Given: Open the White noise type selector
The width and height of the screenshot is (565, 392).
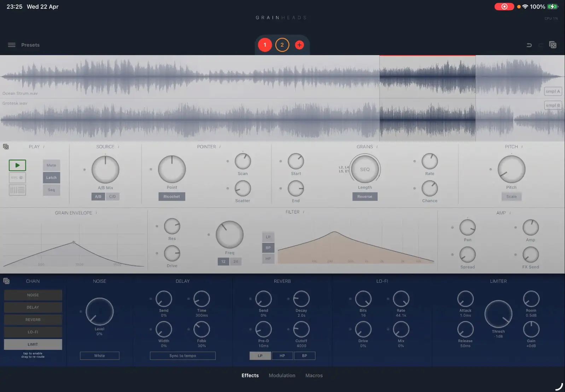Looking at the screenshot, I should pyautogui.click(x=99, y=356).
